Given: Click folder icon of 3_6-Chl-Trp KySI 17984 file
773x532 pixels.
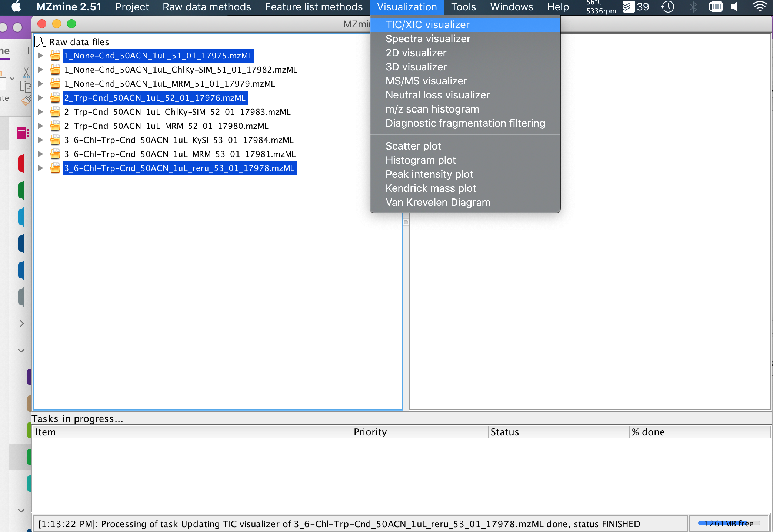Looking at the screenshot, I should [55, 140].
